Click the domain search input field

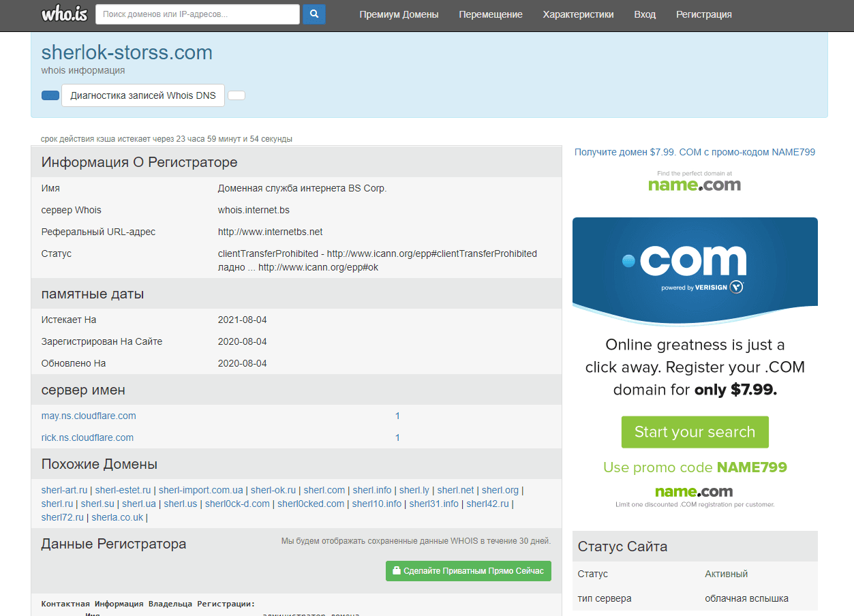(197, 14)
